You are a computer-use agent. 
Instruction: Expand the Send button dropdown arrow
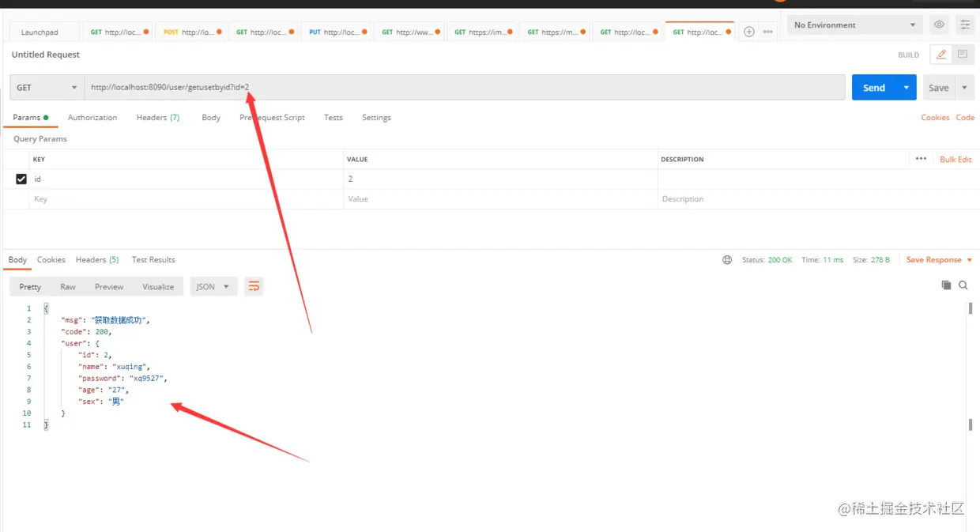(906, 88)
